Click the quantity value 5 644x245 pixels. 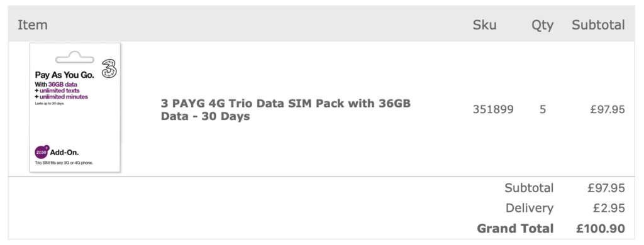[x=543, y=109]
